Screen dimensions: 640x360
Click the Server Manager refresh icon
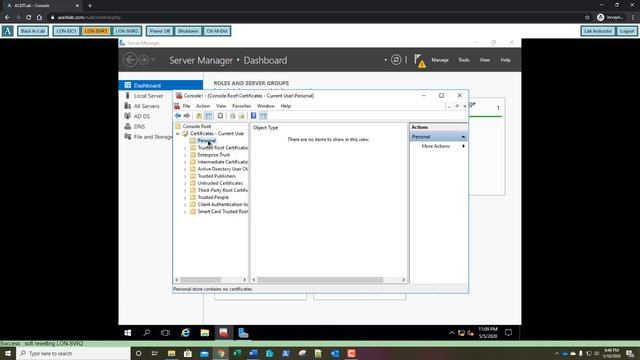(396, 60)
